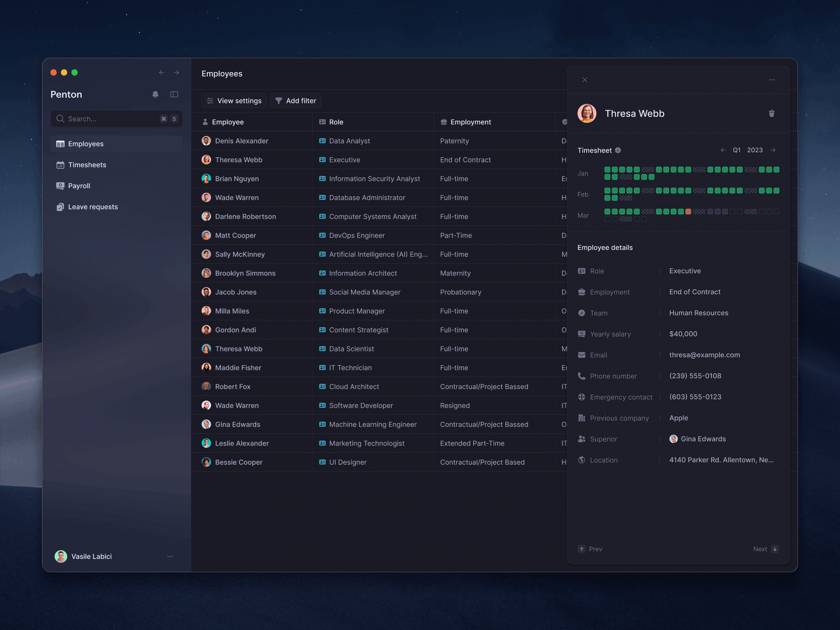Screen dimensions: 840x630
Task: Click the Role column card icon
Action: [x=322, y=122]
